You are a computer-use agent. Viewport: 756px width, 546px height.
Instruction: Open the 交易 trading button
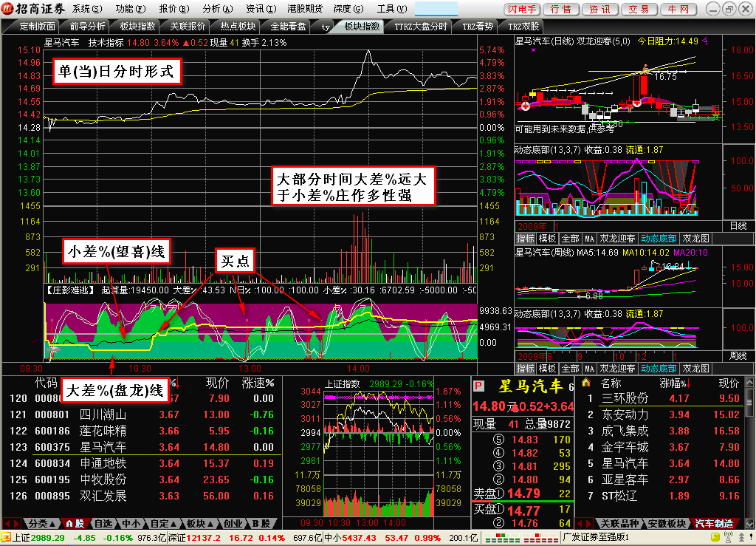click(x=639, y=9)
